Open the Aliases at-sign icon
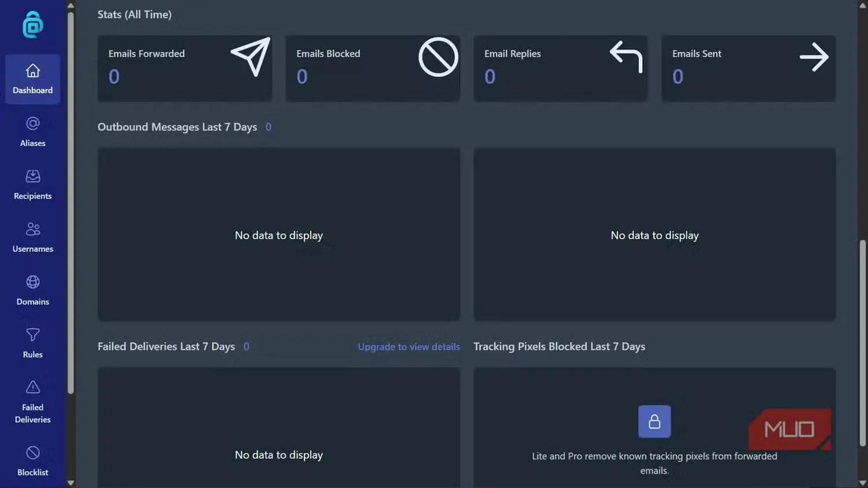 tap(33, 123)
